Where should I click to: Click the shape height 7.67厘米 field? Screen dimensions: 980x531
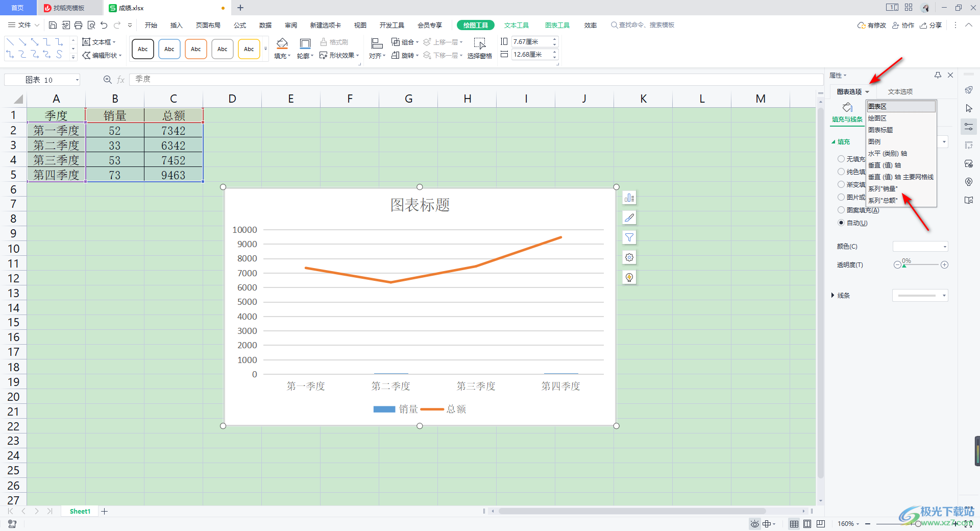click(531, 42)
